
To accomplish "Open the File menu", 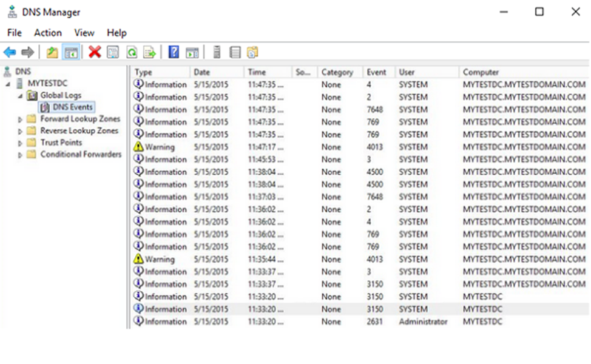I will click(15, 33).
